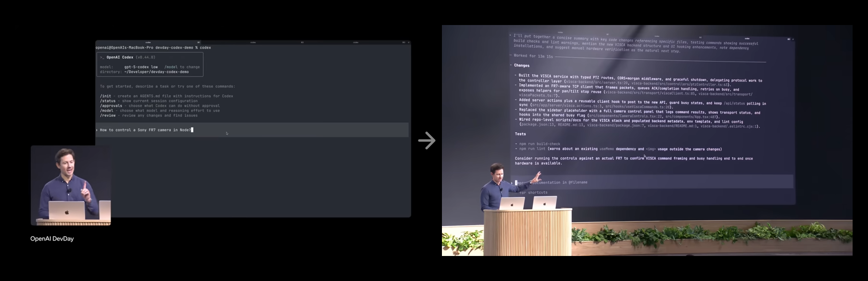Click the 'Wired repo-level scripts/docs' bullet

tap(637, 123)
